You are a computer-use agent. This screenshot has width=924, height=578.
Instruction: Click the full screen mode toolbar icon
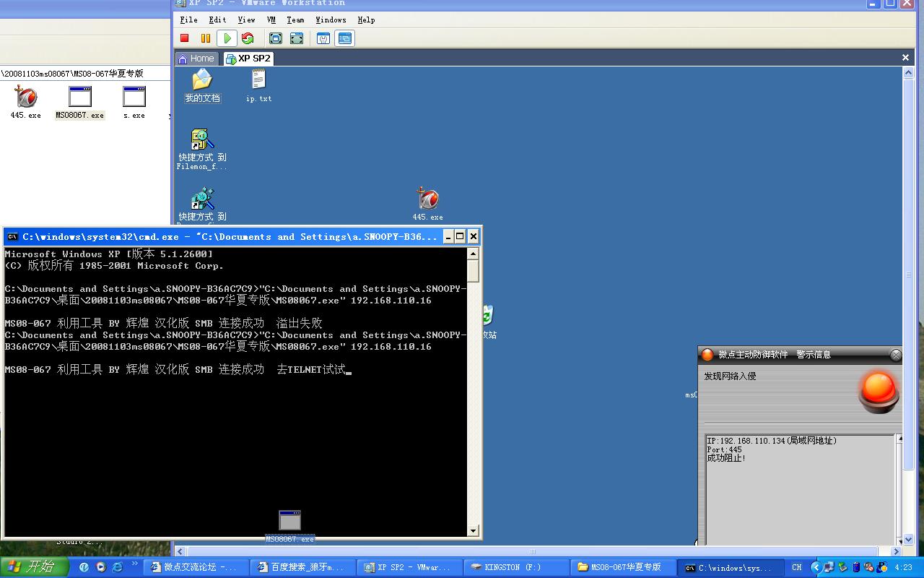[x=275, y=38]
